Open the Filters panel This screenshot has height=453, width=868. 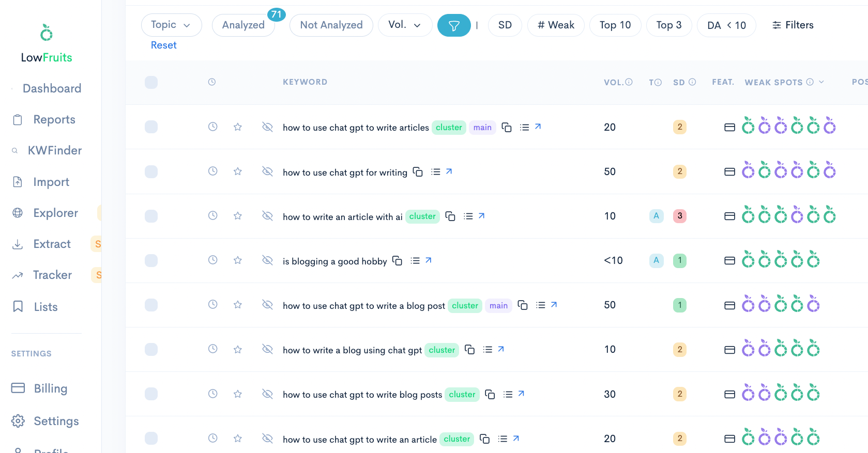(x=793, y=25)
